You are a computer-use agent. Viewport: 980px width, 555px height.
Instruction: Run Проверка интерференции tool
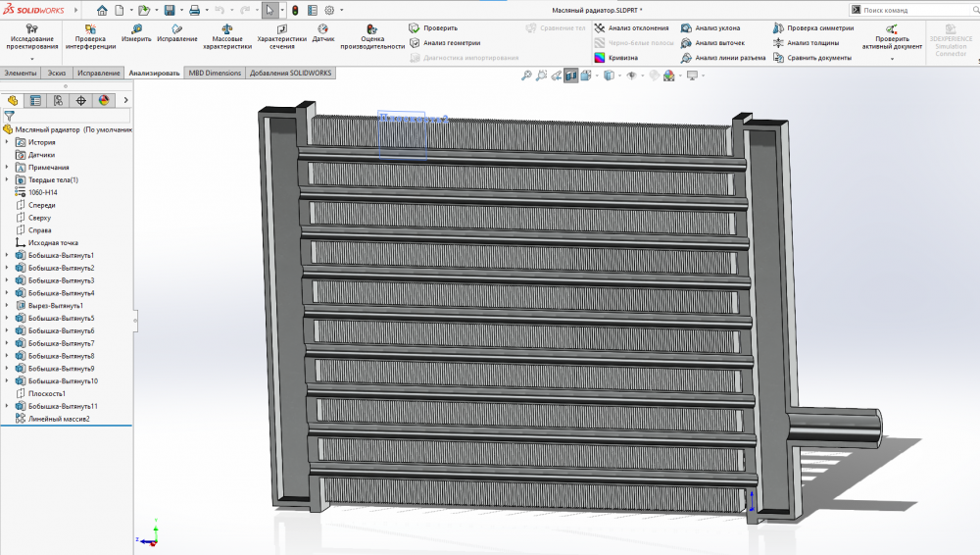(x=90, y=37)
